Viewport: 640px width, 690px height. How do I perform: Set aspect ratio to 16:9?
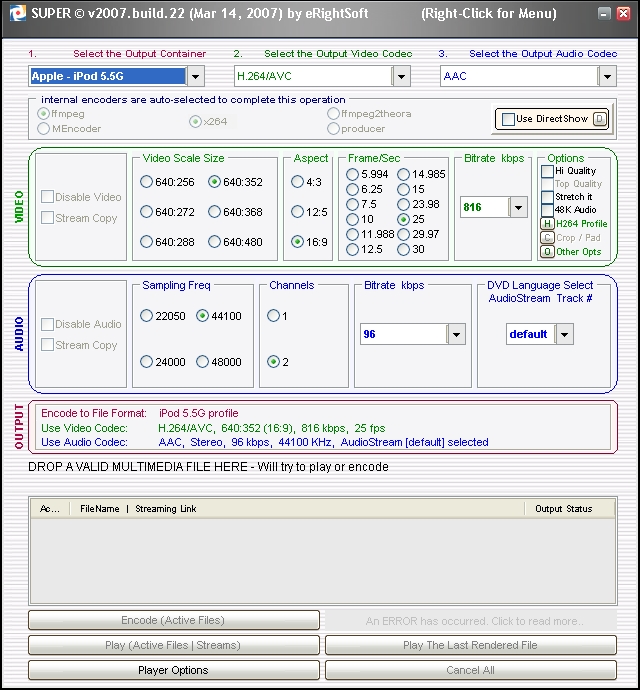click(298, 242)
